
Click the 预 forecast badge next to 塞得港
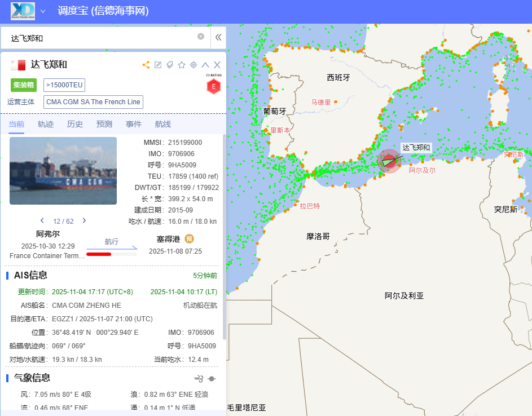coord(190,238)
